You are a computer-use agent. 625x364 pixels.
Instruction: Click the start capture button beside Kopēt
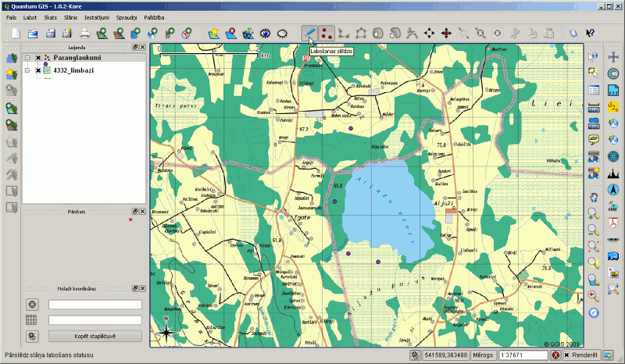pos(32,336)
